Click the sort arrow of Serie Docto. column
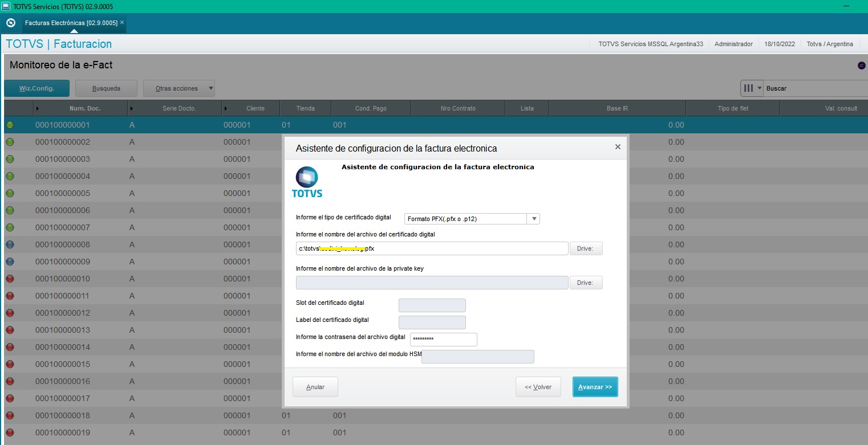 click(132, 108)
